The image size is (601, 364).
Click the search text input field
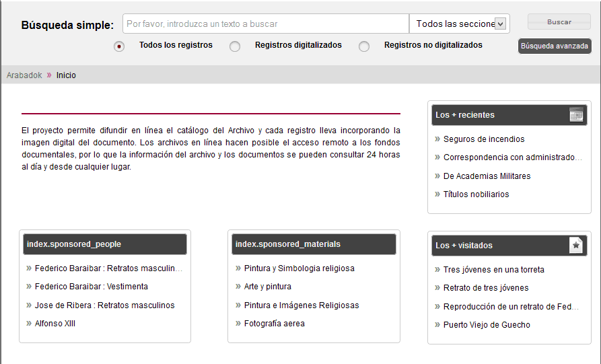click(x=266, y=24)
